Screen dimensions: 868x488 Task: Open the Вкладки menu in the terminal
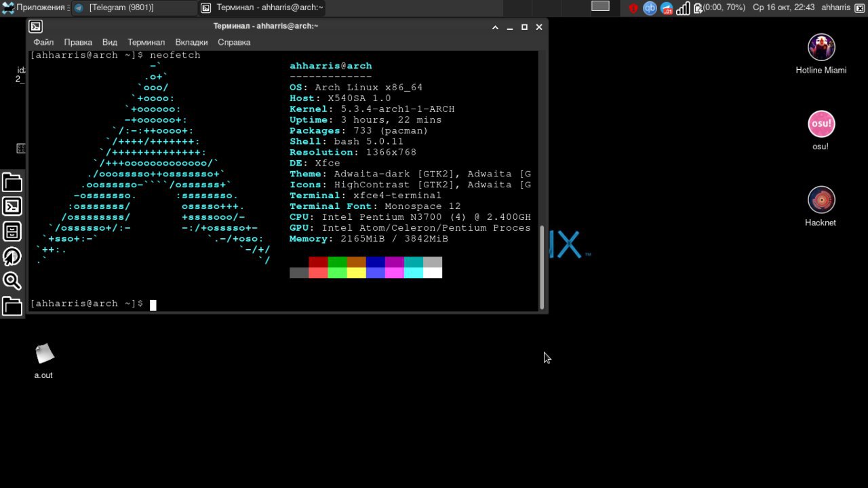(x=191, y=42)
